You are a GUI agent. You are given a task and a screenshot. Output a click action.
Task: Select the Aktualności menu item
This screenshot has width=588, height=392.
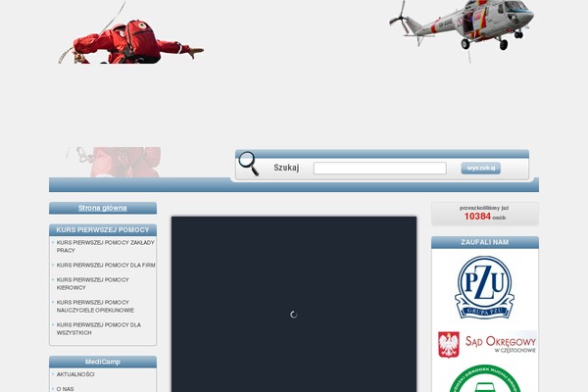point(75,374)
